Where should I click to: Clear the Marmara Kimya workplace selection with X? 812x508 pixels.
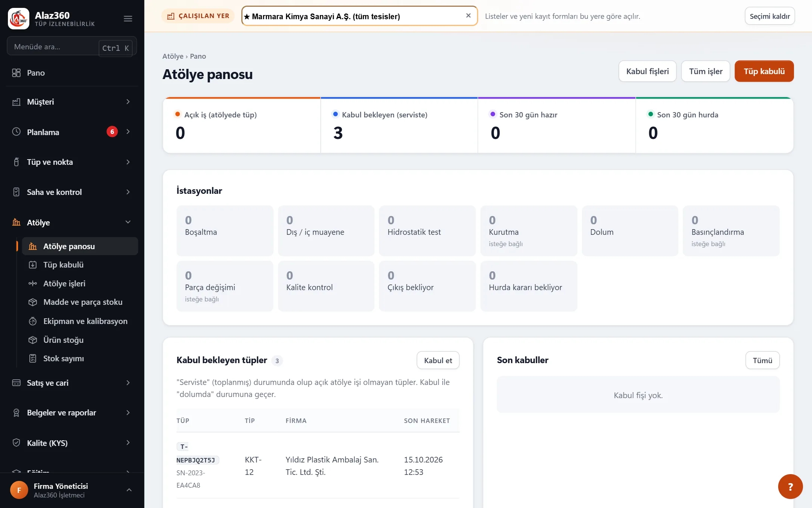coord(468,16)
